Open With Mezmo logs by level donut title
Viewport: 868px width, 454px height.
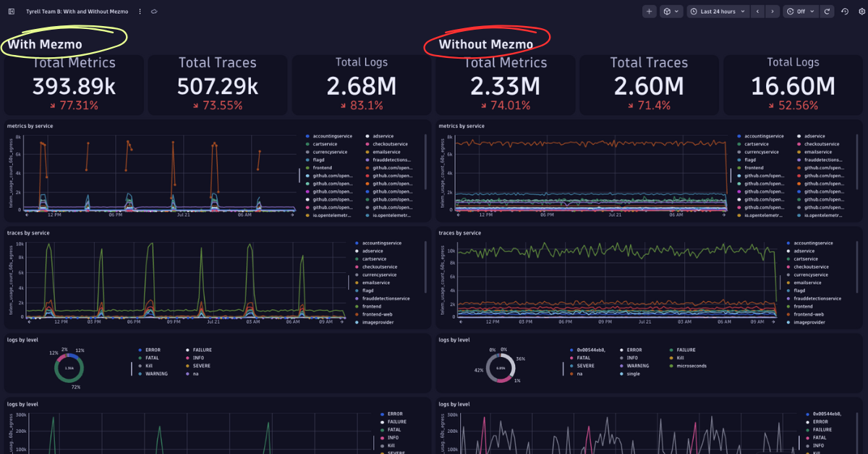(x=22, y=340)
